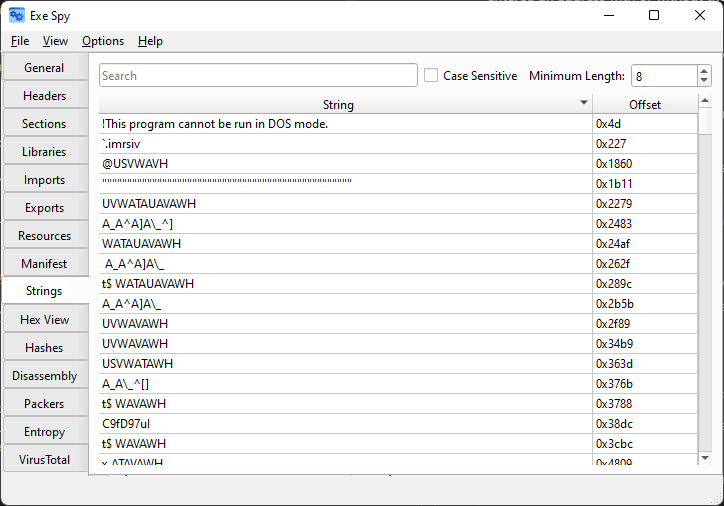This screenshot has height=506, width=724.
Task: Switch to the Hashes tab
Action: point(45,348)
